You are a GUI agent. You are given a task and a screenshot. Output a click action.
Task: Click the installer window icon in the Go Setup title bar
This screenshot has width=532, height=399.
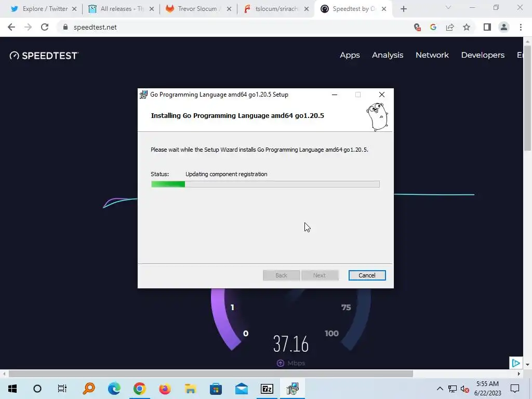point(143,95)
